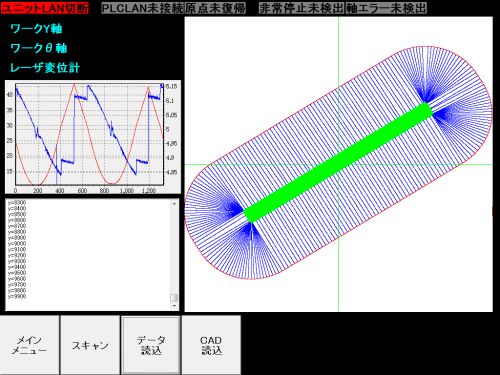500x375 pixels.
Task: Select the 原点未復帰 status label
Action: click(x=215, y=8)
